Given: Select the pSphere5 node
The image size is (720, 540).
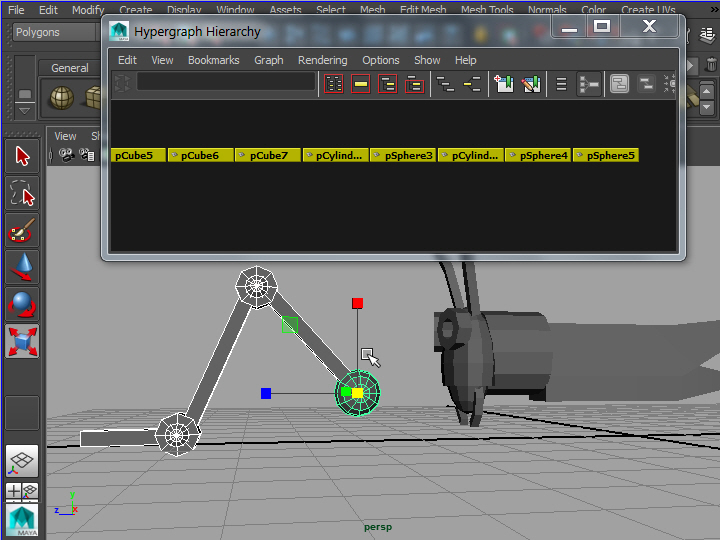Looking at the screenshot, I should pyautogui.click(x=606, y=155).
